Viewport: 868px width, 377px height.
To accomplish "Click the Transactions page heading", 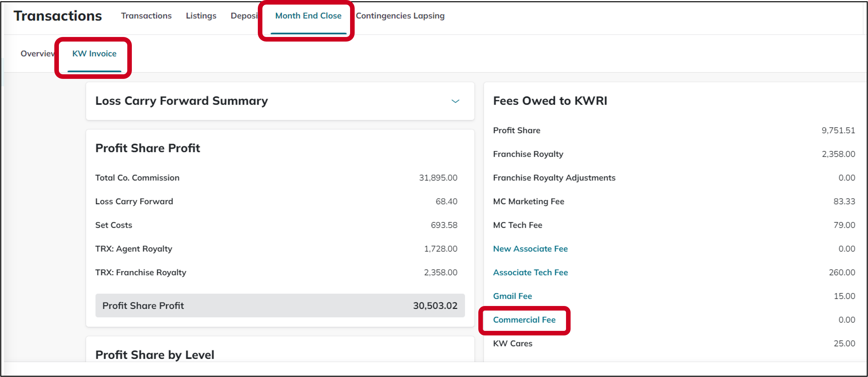I will pyautogui.click(x=57, y=15).
